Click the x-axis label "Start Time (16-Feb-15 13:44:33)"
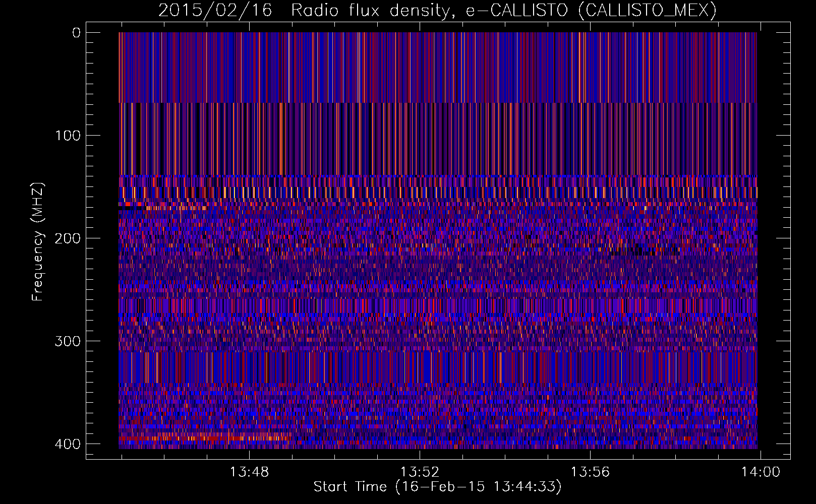The height and width of the screenshot is (504, 816). (437, 487)
